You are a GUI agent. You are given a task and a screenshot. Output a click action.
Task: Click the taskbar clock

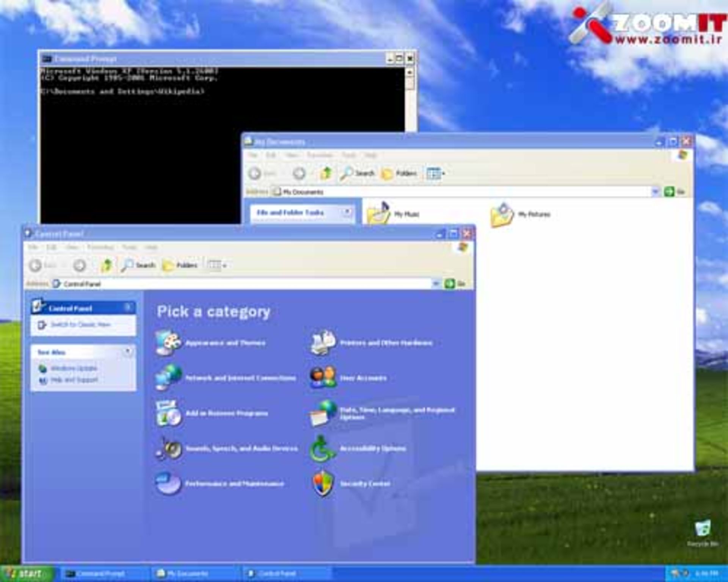click(706, 574)
